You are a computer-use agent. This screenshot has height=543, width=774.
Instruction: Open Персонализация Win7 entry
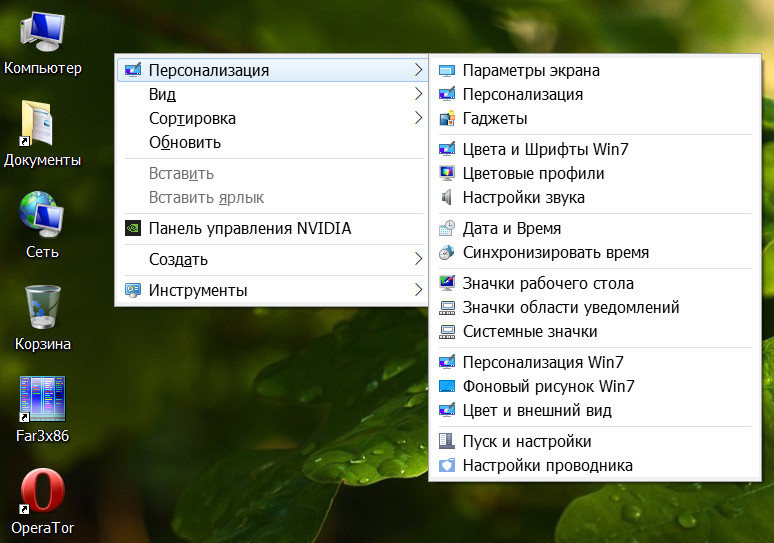595,362
